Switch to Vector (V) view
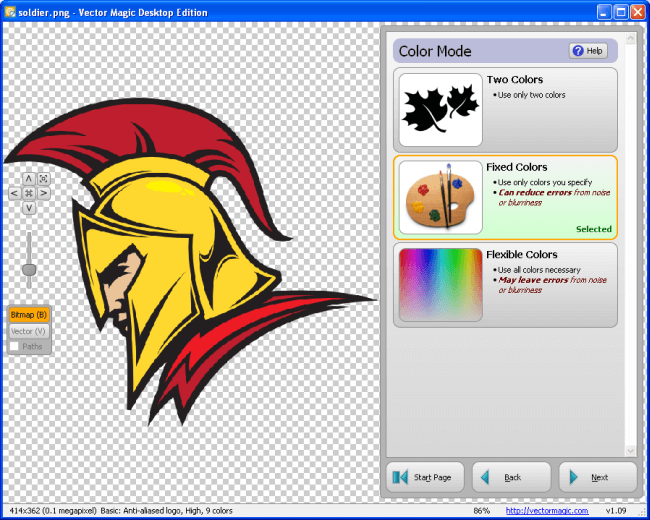Viewport: 650px width, 520px height. pyautogui.click(x=29, y=331)
